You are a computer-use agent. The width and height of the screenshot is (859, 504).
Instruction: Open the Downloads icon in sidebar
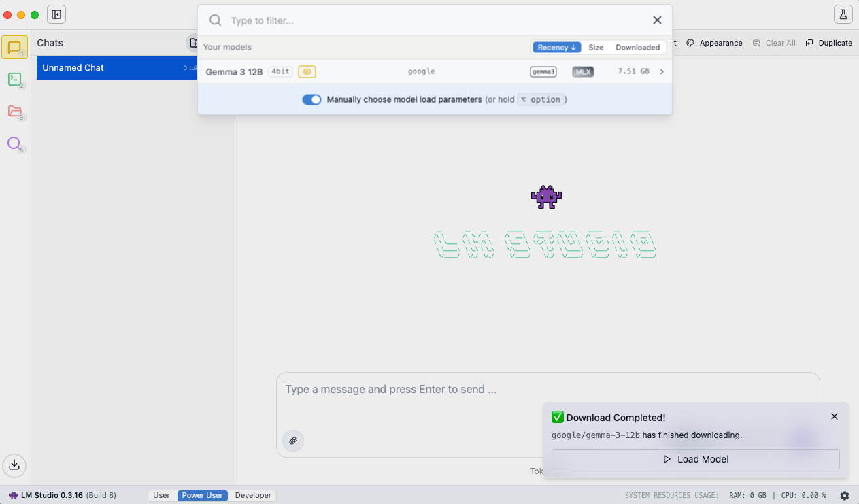click(x=14, y=465)
